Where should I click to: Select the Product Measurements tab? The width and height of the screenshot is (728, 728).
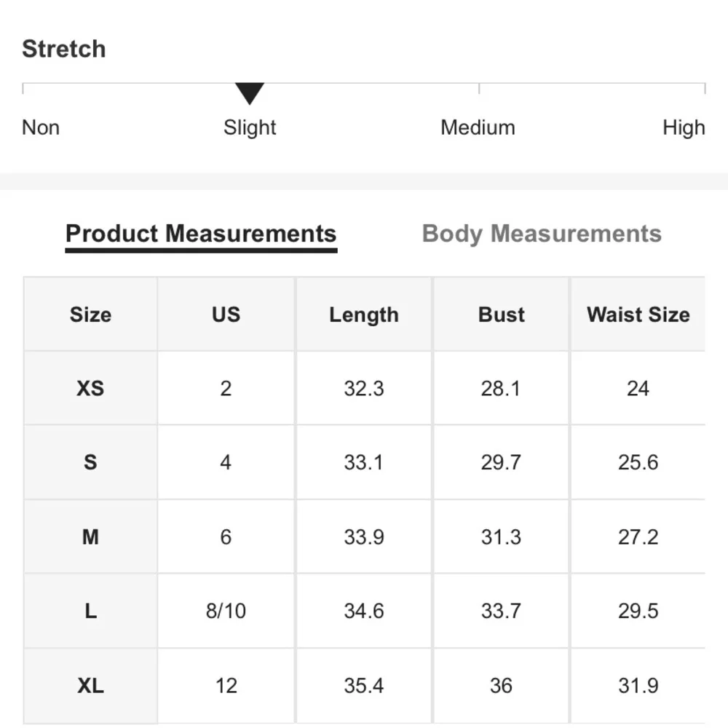201,234
